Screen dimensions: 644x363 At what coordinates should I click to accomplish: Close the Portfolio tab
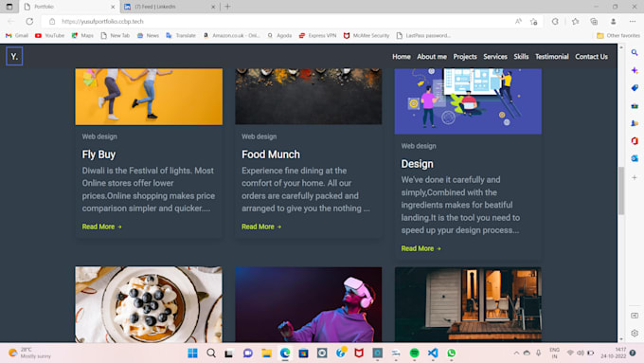tap(113, 7)
